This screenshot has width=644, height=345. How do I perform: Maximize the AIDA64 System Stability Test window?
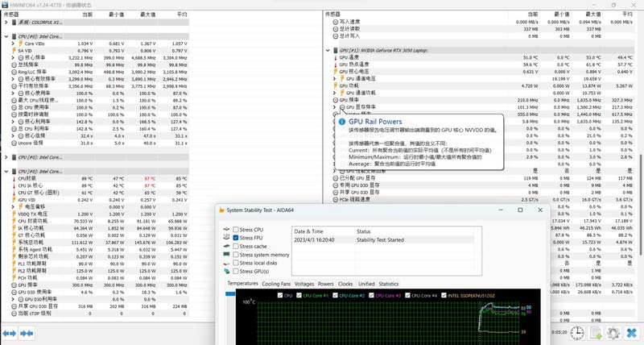point(520,210)
